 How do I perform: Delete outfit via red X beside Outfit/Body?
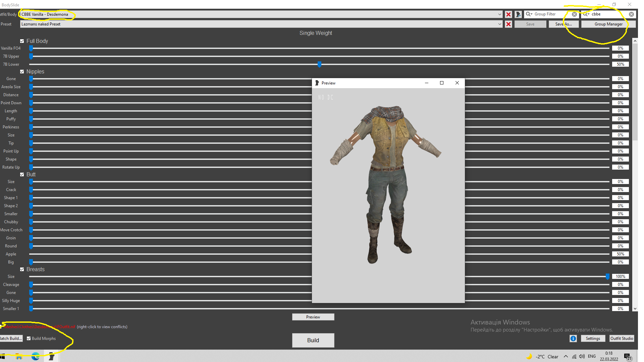[508, 14]
